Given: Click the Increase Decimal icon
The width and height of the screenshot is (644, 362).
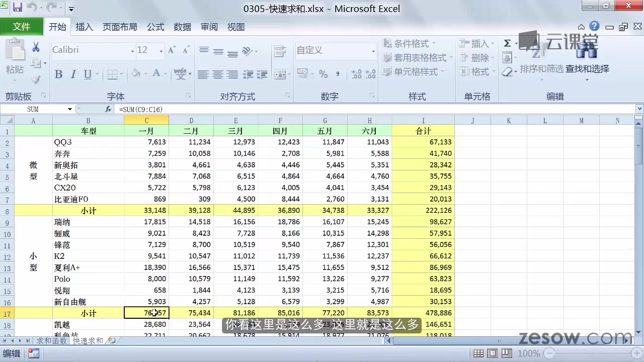Looking at the screenshot, I should tap(356, 74).
